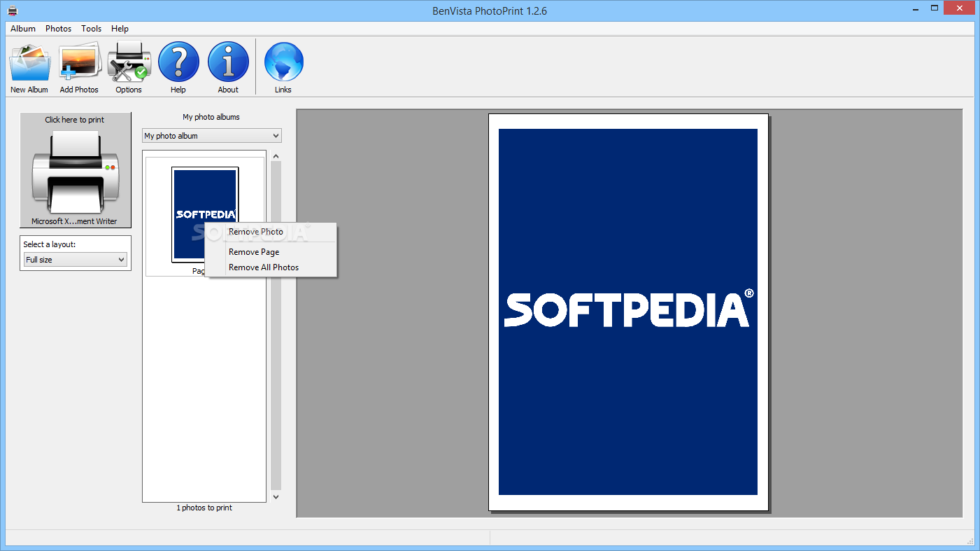
Task: Open the Photos menu
Action: [59, 29]
